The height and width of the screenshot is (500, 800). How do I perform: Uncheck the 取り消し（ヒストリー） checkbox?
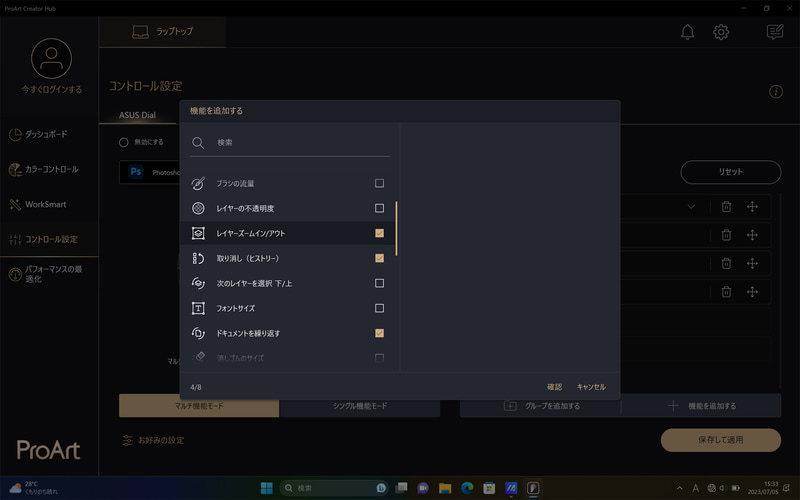pyautogui.click(x=379, y=258)
